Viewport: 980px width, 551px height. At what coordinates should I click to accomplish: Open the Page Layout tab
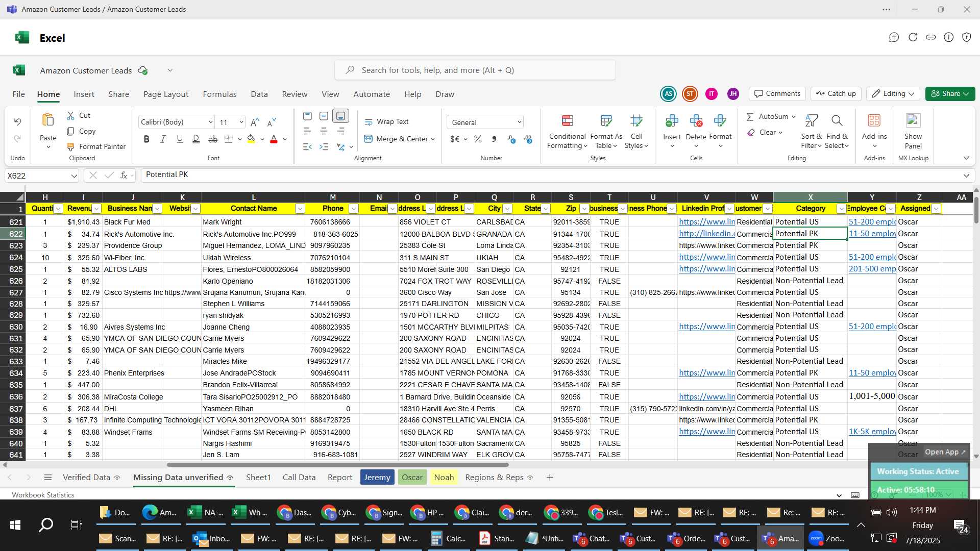pos(166,94)
